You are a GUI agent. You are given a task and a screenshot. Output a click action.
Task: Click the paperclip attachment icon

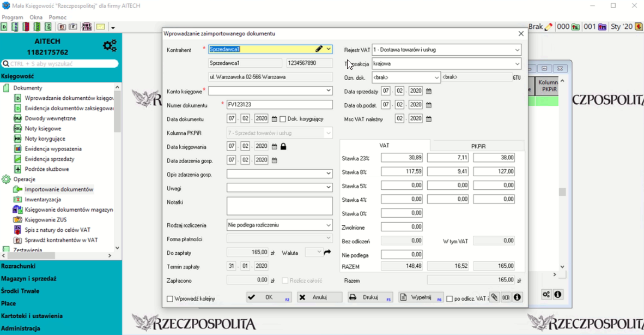point(494,297)
